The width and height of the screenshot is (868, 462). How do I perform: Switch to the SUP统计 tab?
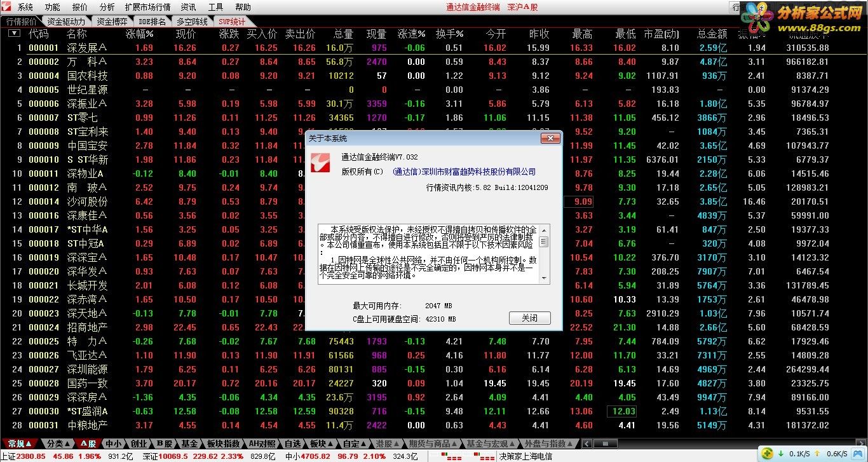pos(231,21)
